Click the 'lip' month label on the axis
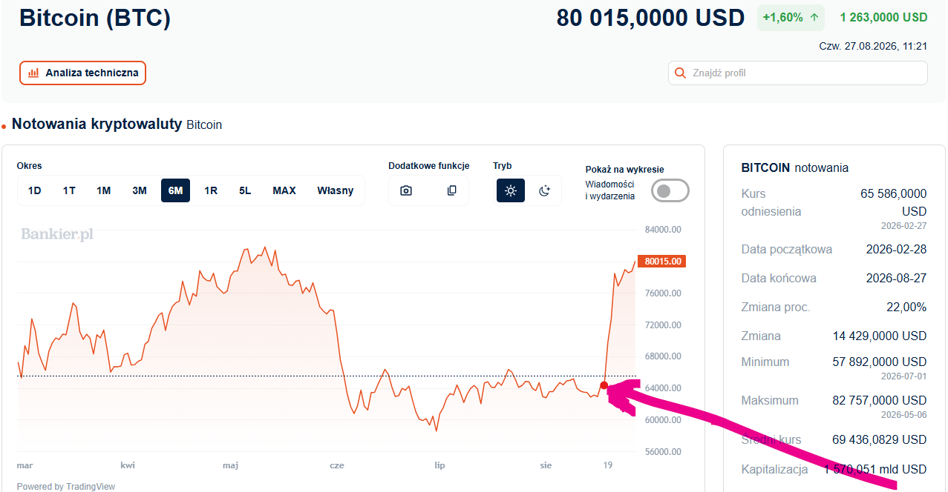 pos(440,465)
